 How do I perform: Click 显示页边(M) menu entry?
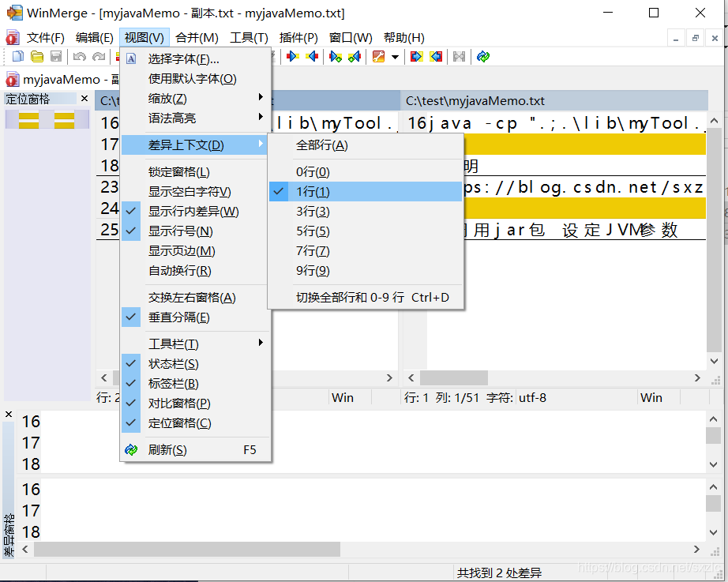tap(194, 251)
